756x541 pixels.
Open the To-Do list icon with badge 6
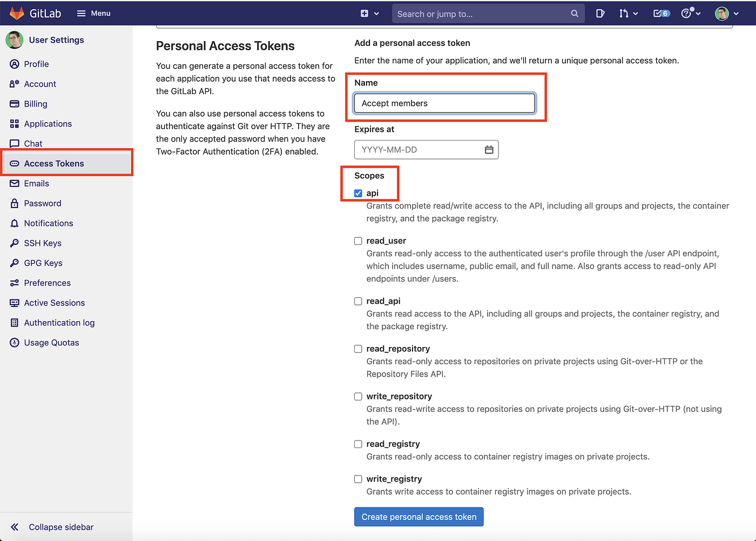(660, 13)
